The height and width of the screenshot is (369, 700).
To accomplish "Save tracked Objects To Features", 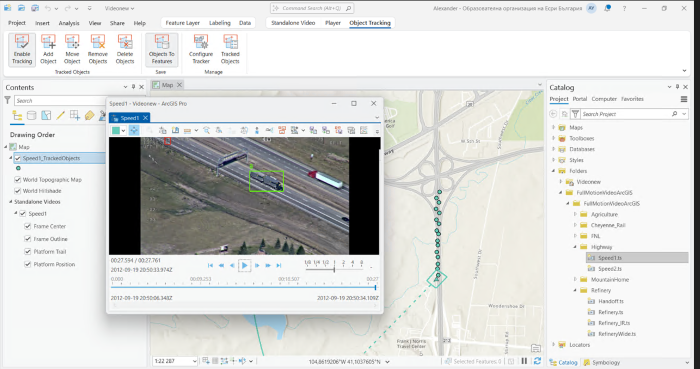I will click(x=162, y=50).
